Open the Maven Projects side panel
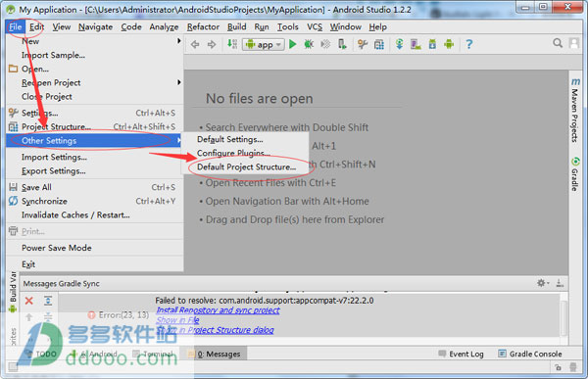Screen dimensions: 588x379 point(575,111)
